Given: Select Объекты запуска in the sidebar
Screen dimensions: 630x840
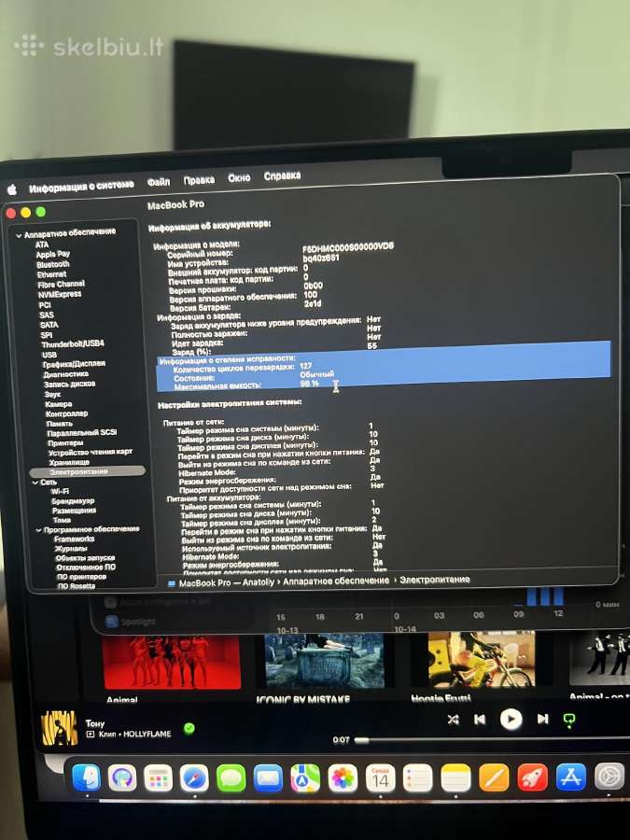Looking at the screenshot, I should click(x=85, y=558).
